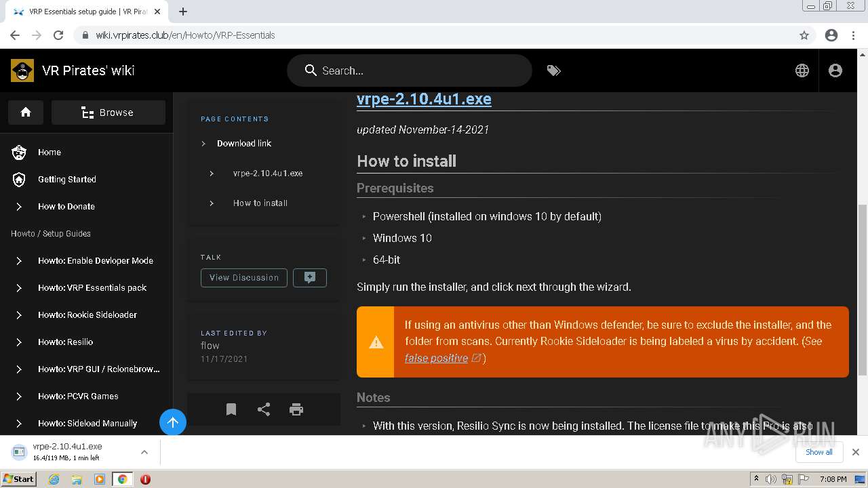Click the network tray icon
This screenshot has width=868, height=488.
coord(787,479)
